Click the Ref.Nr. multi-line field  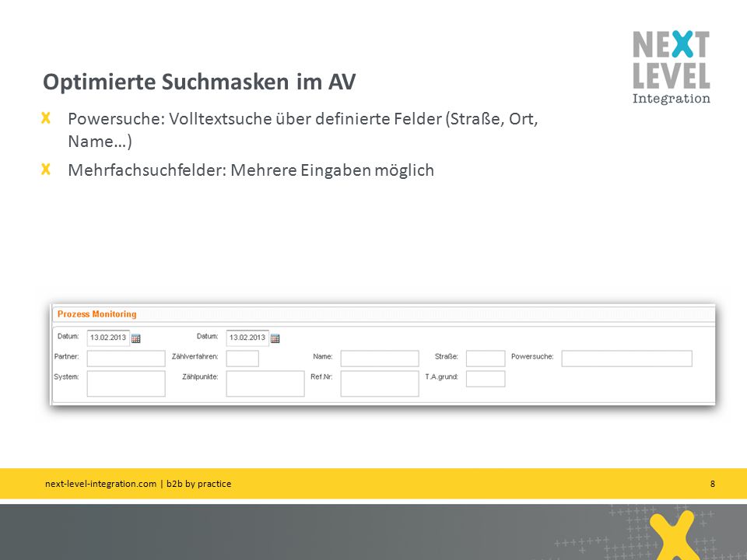click(380, 383)
